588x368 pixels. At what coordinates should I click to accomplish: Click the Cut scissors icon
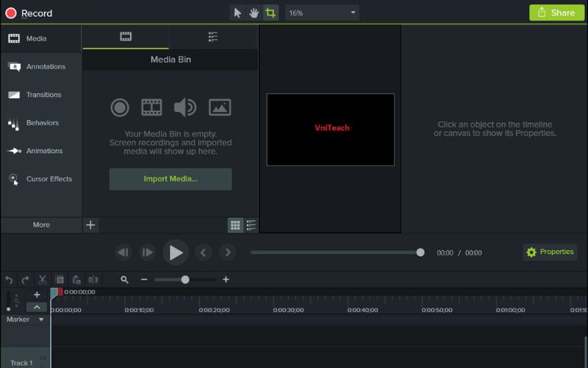pyautogui.click(x=43, y=280)
